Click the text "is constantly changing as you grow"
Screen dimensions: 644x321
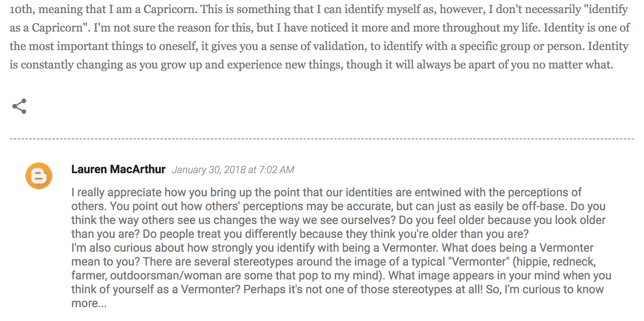[x=106, y=65]
